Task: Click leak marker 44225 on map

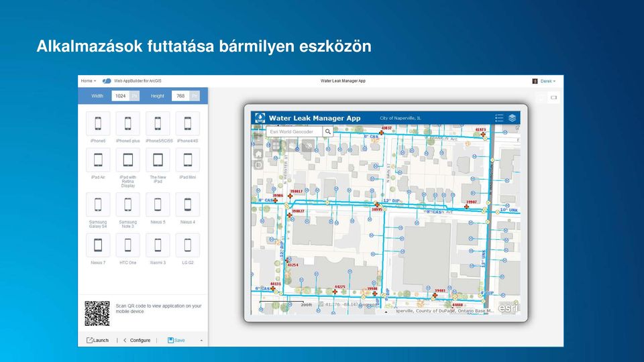Action: [335, 292]
